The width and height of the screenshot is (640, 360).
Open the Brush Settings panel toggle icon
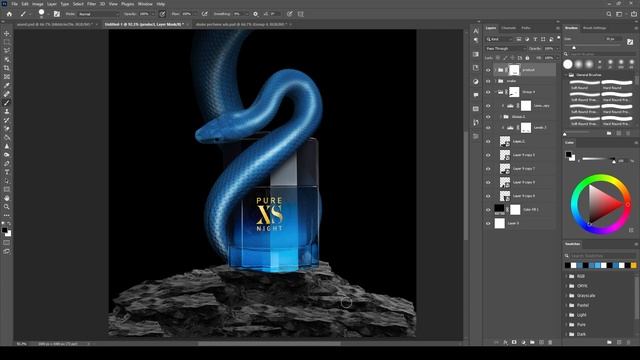pyautogui.click(x=57, y=14)
